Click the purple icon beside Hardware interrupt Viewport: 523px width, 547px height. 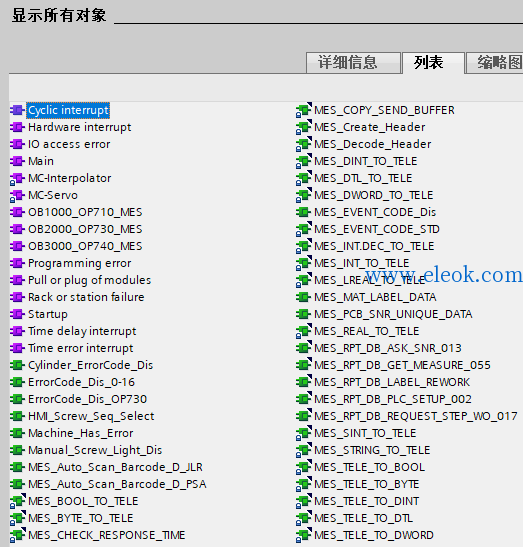[17, 127]
